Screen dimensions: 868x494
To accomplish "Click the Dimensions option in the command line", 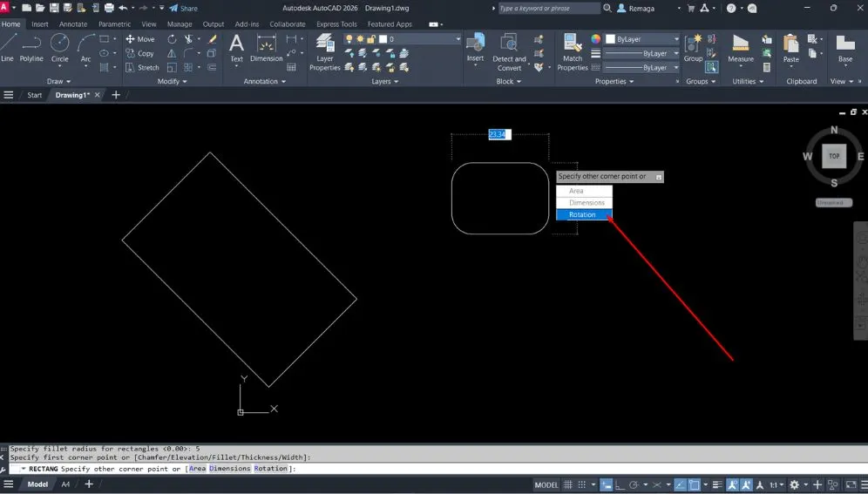I will click(x=230, y=469).
